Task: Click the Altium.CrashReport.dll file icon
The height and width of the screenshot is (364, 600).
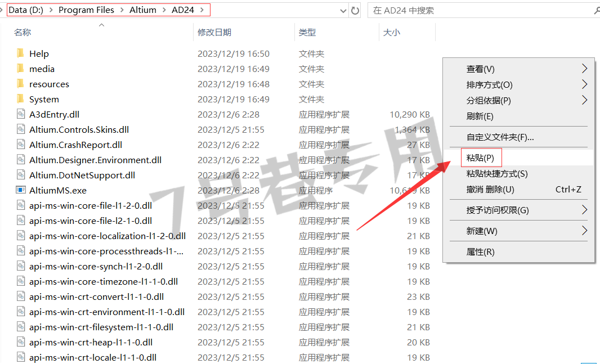Action: tap(21, 145)
